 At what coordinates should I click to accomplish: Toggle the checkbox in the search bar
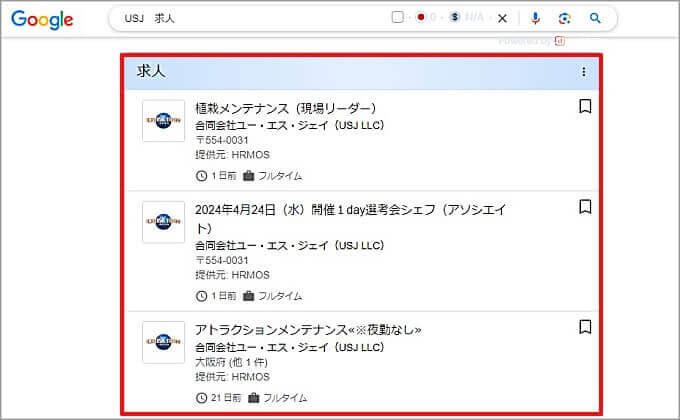[397, 17]
